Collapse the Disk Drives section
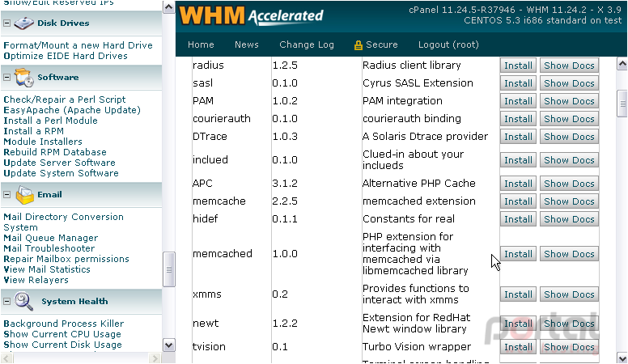 (x=6, y=23)
